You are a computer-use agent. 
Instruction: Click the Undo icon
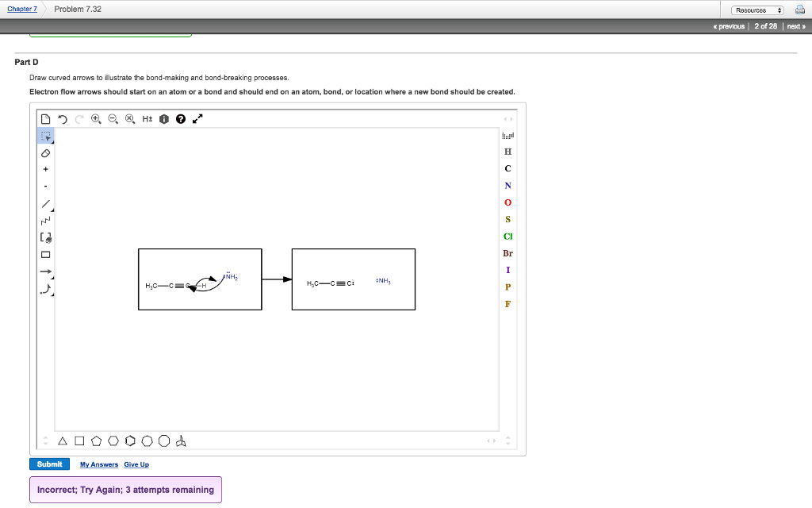tap(63, 119)
